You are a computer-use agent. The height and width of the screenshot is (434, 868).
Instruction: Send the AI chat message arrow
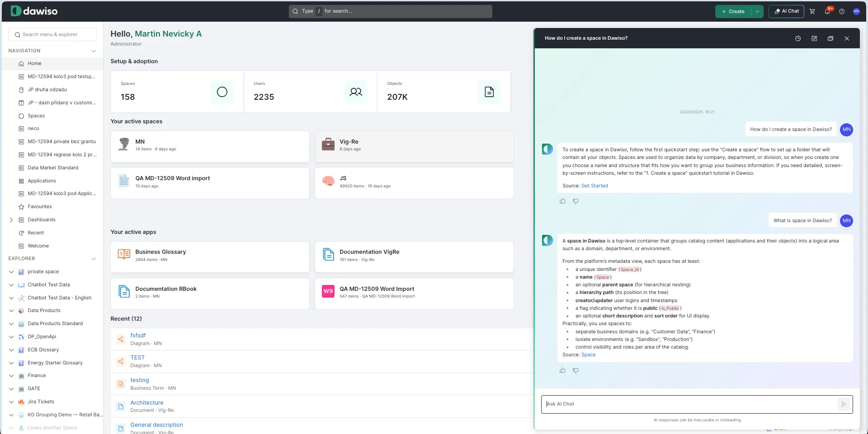tap(844, 404)
